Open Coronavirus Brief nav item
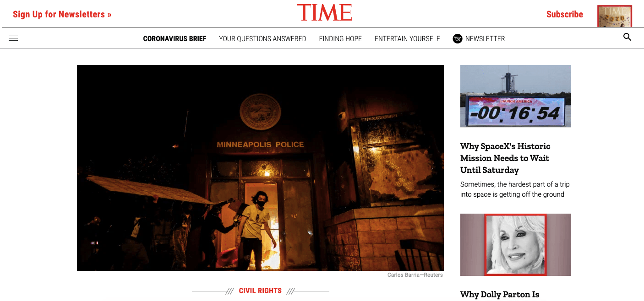 click(x=175, y=39)
